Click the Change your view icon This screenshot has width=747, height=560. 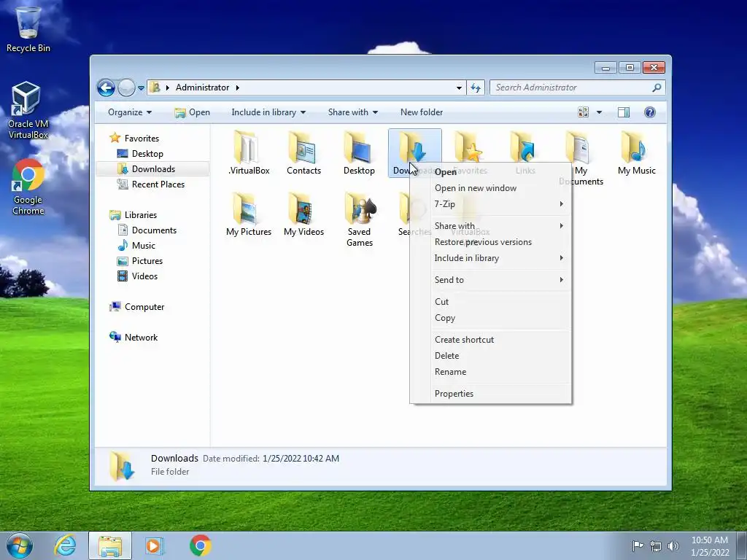click(583, 112)
